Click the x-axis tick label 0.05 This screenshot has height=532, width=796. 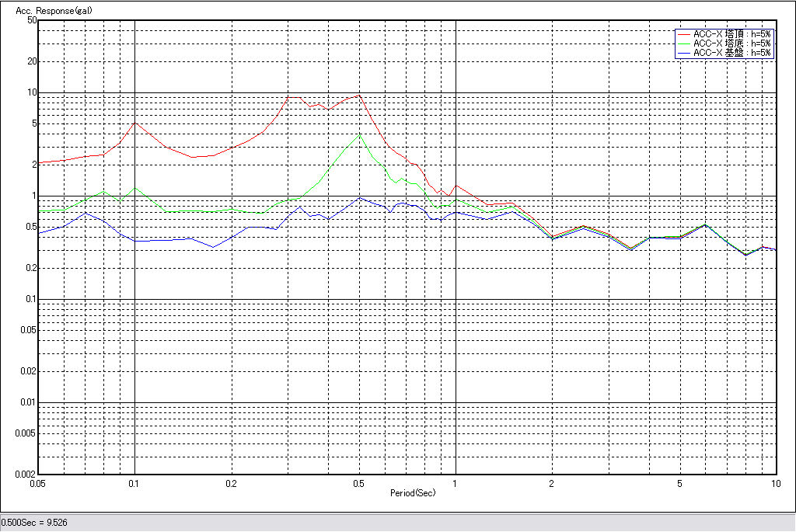(37, 483)
